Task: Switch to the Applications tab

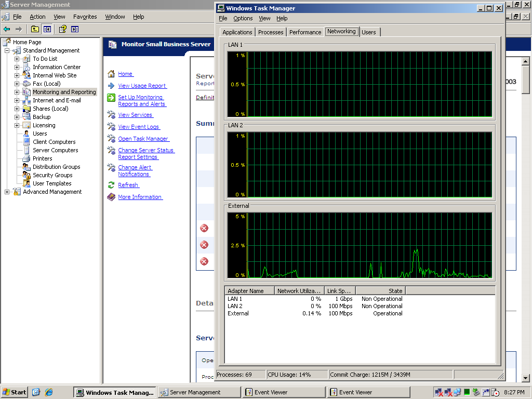Action: point(237,32)
